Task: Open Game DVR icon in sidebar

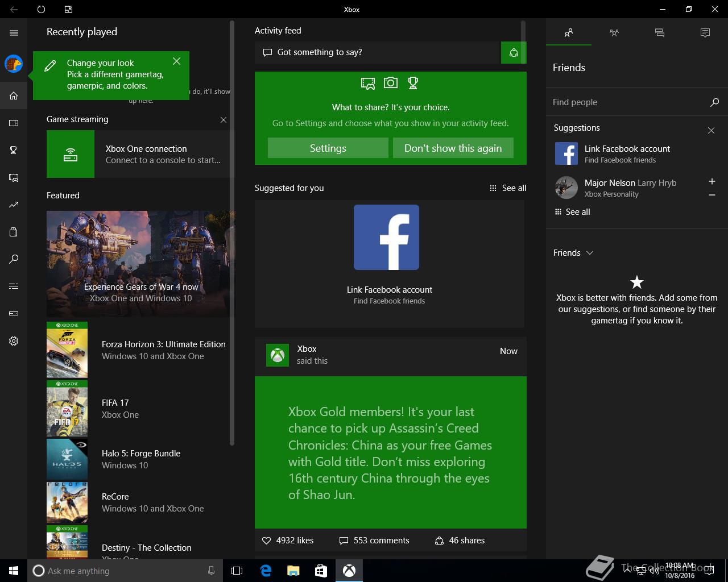Action: (x=14, y=177)
